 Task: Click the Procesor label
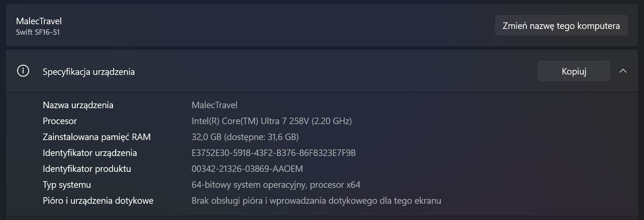60,121
